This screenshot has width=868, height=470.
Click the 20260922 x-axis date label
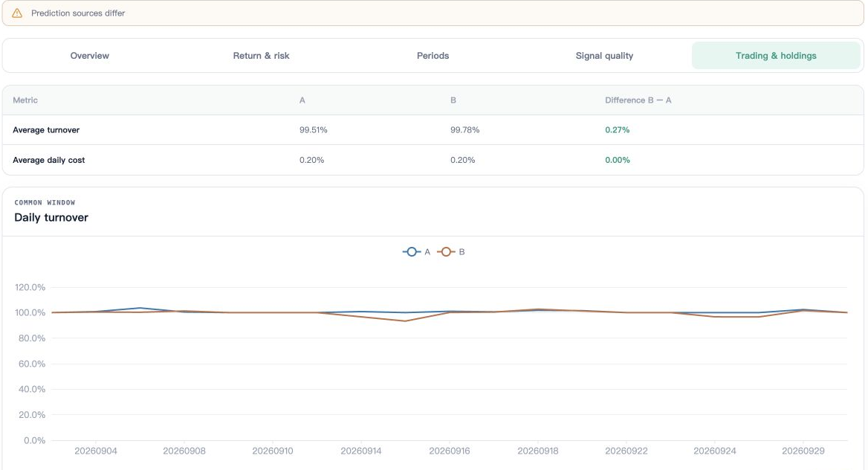click(x=626, y=451)
